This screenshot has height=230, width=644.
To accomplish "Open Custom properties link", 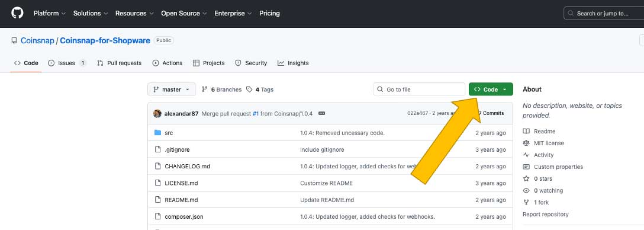I will coord(553,167).
